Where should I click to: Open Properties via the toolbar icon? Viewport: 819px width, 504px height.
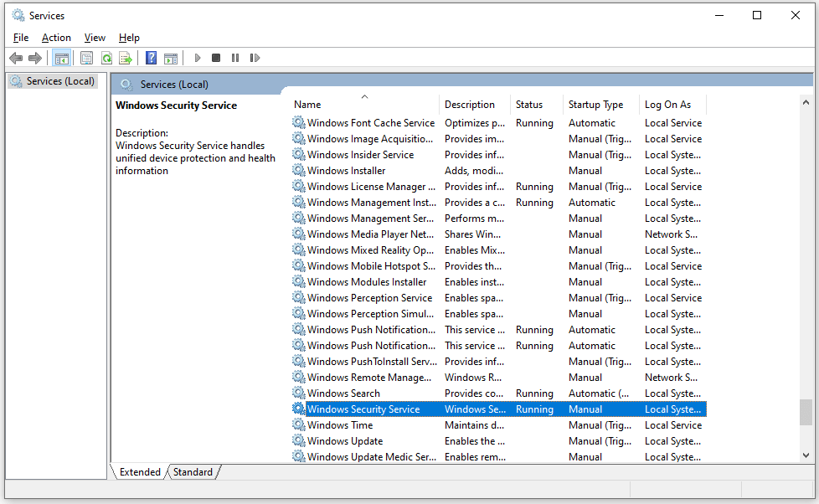coord(87,58)
